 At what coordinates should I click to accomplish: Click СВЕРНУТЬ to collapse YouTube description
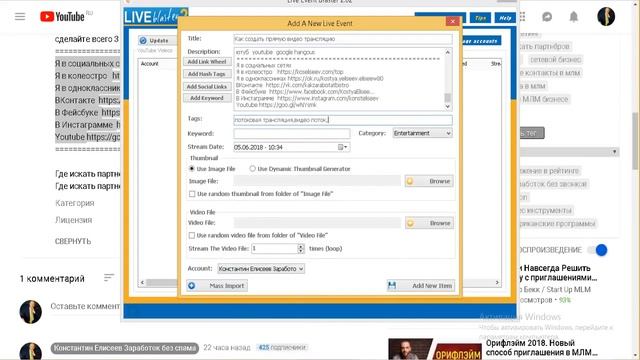(73, 241)
